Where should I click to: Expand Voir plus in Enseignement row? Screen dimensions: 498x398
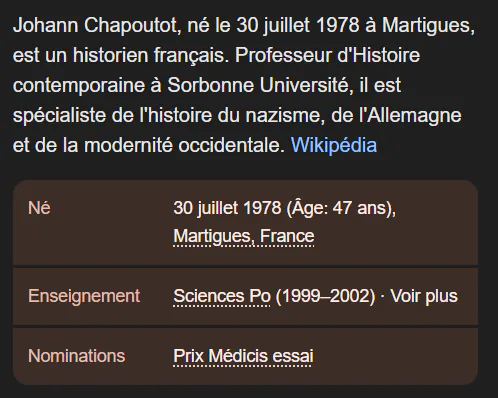tap(424, 296)
